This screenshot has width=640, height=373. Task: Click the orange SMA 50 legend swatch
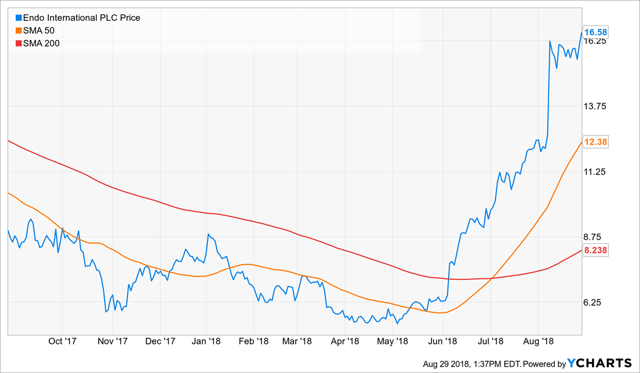tap(18, 31)
